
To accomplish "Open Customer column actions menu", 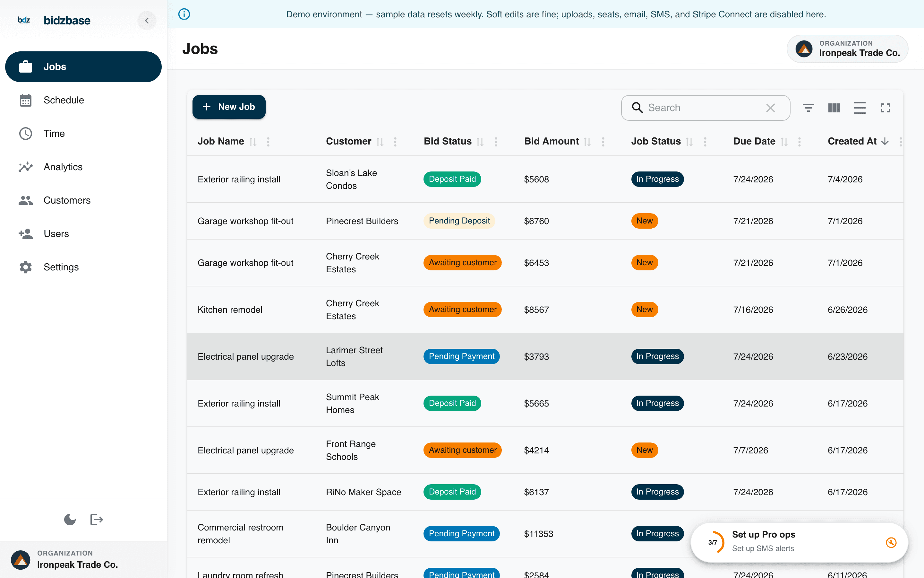I will pyautogui.click(x=395, y=142).
